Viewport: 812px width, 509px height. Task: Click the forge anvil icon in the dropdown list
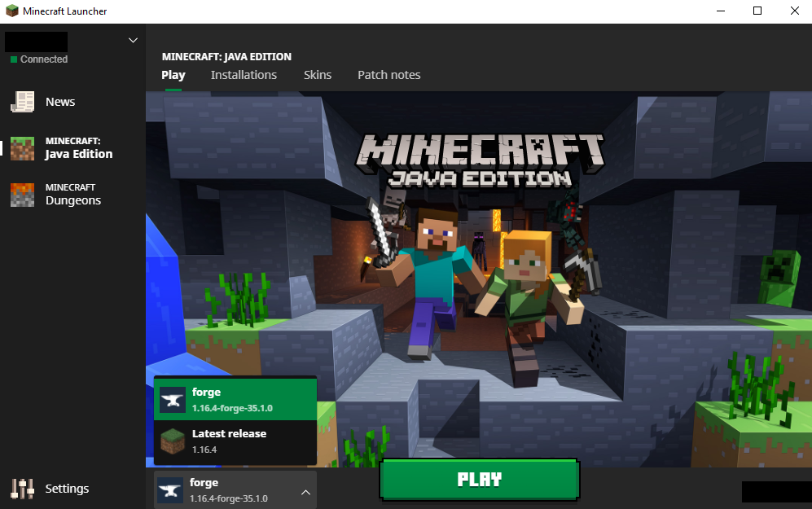pyautogui.click(x=173, y=400)
